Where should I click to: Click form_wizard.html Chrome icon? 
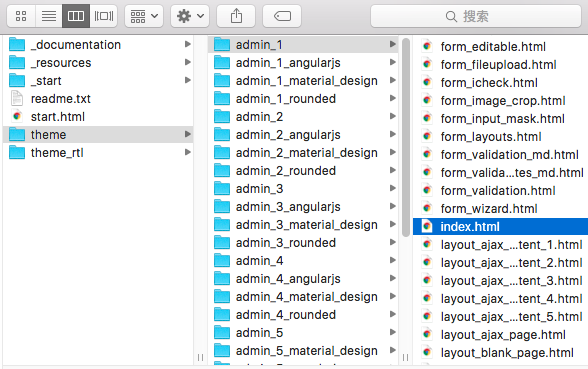pos(427,208)
